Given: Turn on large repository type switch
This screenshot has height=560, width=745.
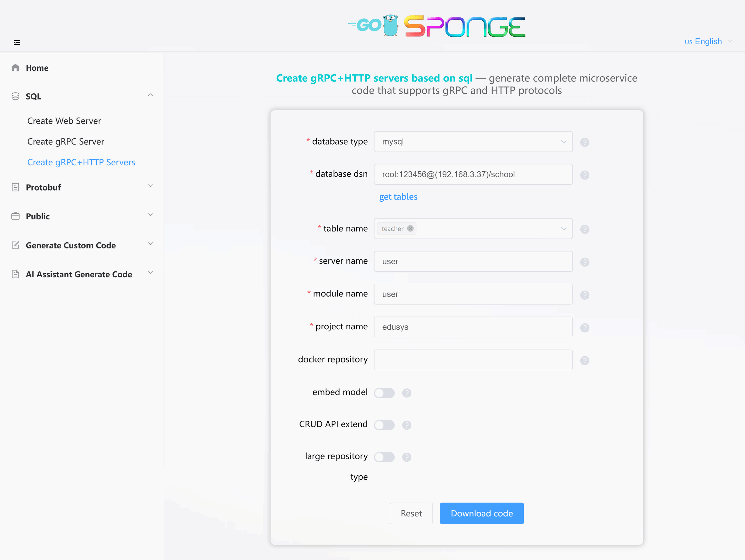Looking at the screenshot, I should [384, 457].
